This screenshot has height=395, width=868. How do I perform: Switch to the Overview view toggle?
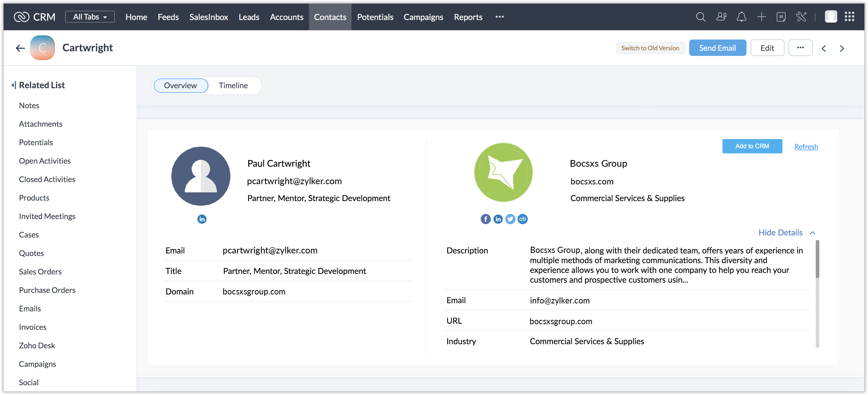[x=180, y=86]
